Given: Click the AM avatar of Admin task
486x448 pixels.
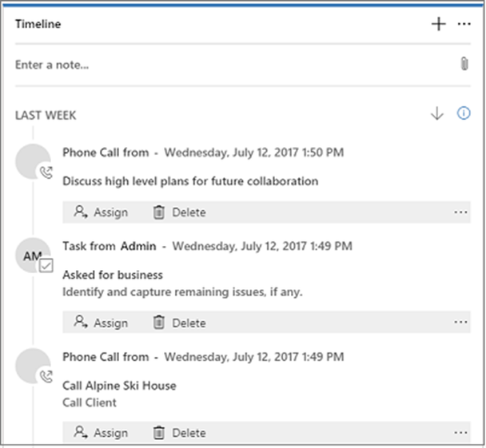Looking at the screenshot, I should 33,256.
